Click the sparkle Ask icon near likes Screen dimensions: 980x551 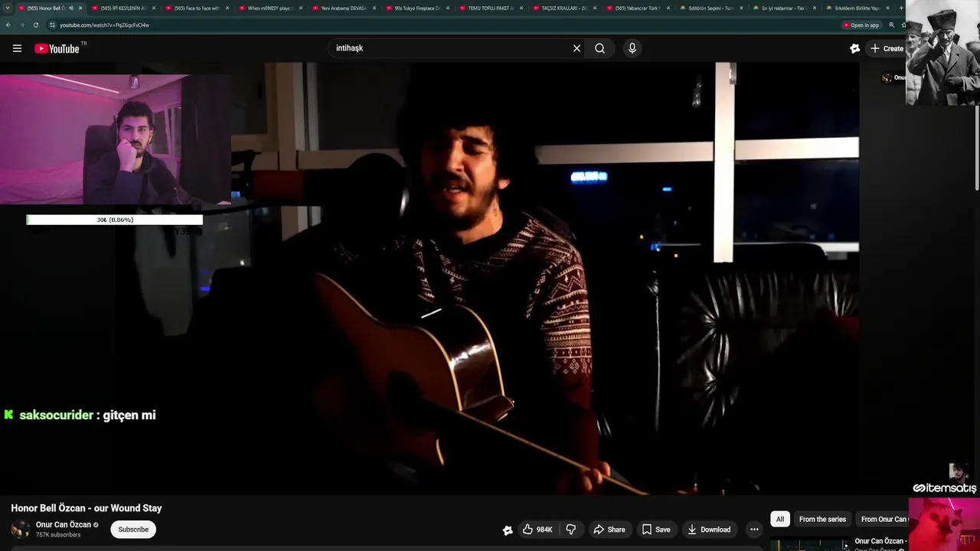pyautogui.click(x=508, y=530)
